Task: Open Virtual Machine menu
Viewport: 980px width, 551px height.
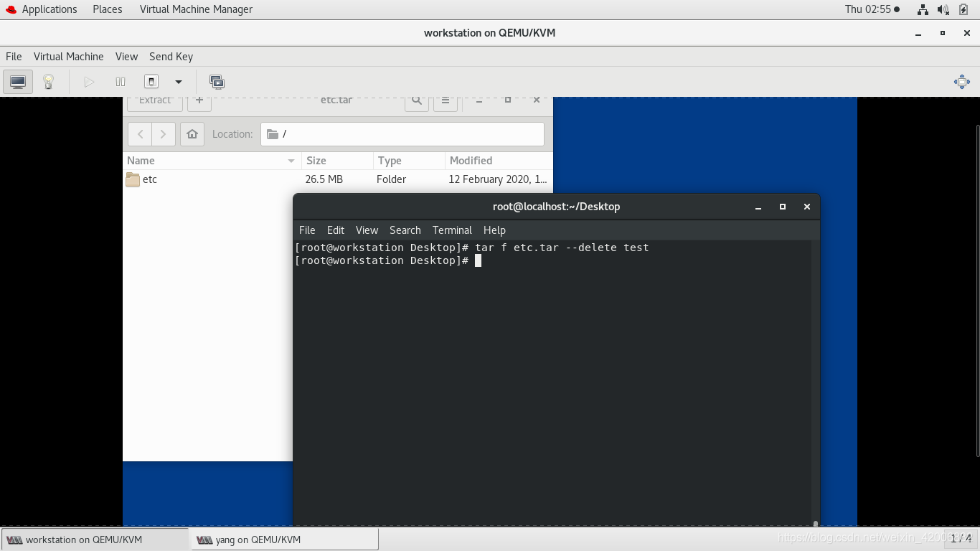Action: click(69, 57)
